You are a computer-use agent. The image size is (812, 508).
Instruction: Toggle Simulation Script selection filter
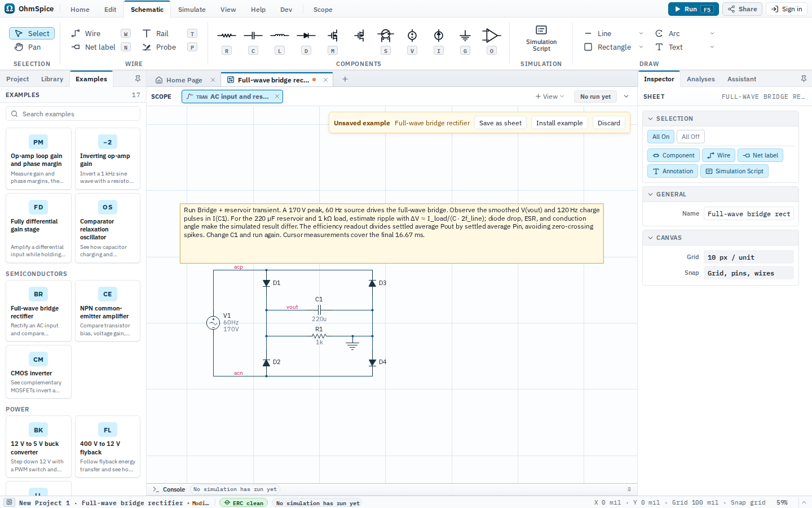[x=734, y=171]
